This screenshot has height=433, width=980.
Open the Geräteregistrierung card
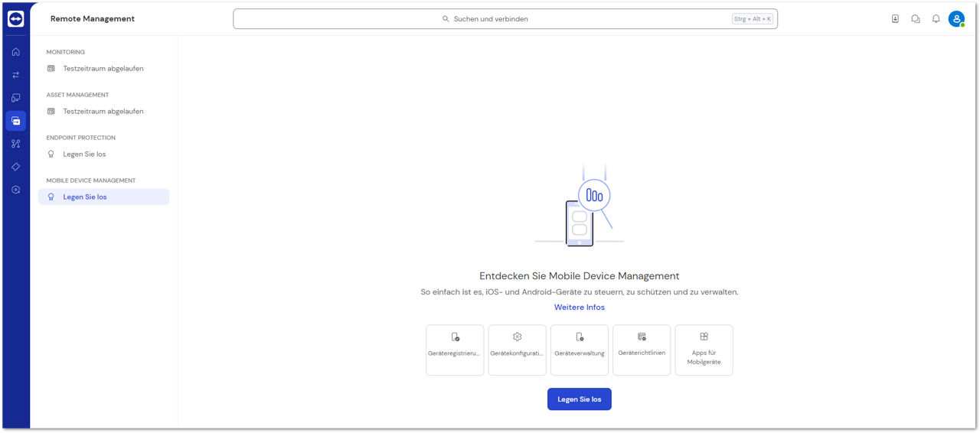point(455,350)
